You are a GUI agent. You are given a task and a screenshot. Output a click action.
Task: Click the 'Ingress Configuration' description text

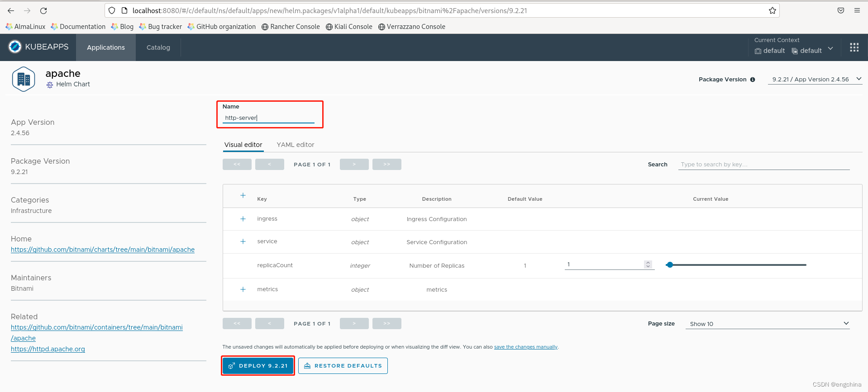pos(437,219)
